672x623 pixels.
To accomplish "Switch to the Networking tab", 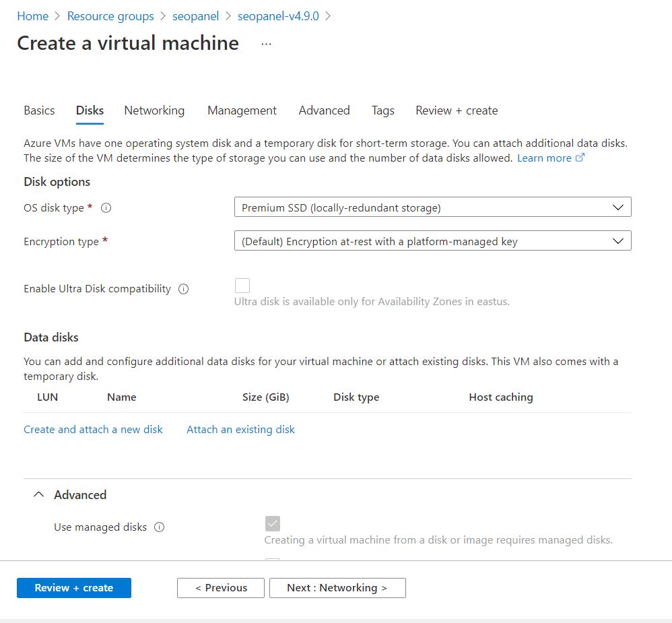I will 154,110.
